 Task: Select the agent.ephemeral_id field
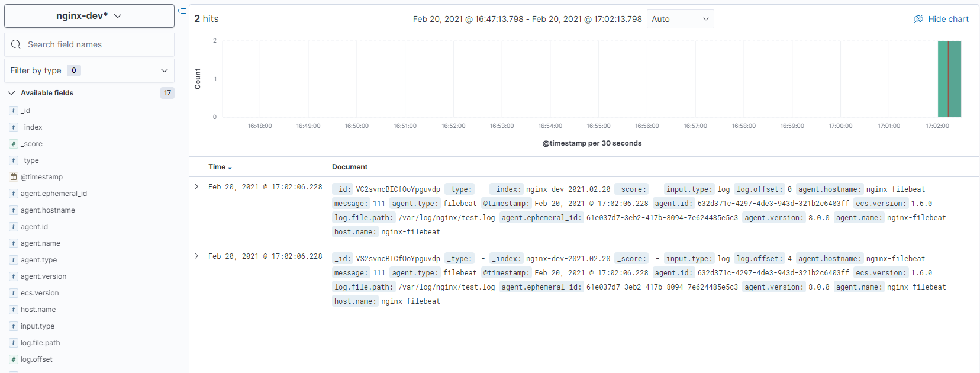(54, 194)
